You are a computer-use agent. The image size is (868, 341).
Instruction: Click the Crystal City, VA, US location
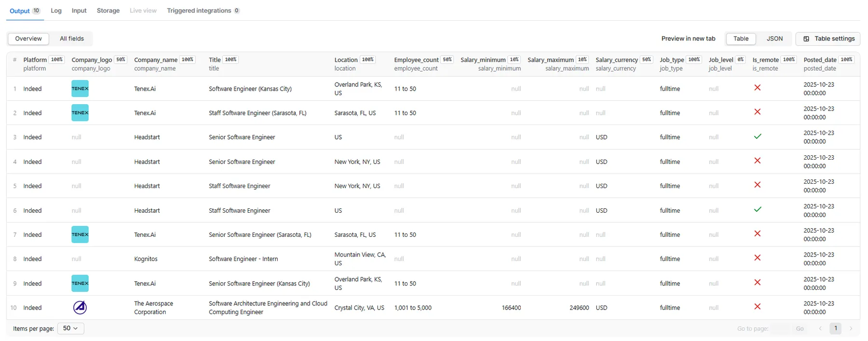pos(359,308)
